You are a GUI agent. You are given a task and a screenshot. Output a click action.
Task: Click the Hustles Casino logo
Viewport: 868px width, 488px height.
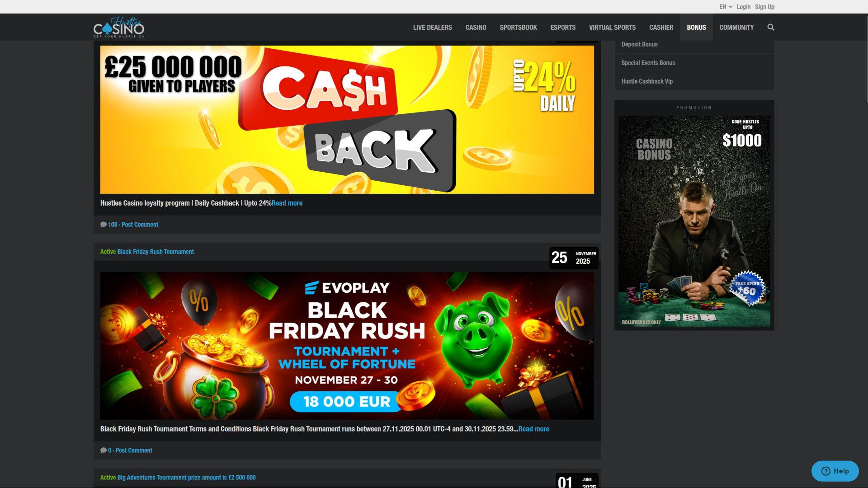pos(118,27)
